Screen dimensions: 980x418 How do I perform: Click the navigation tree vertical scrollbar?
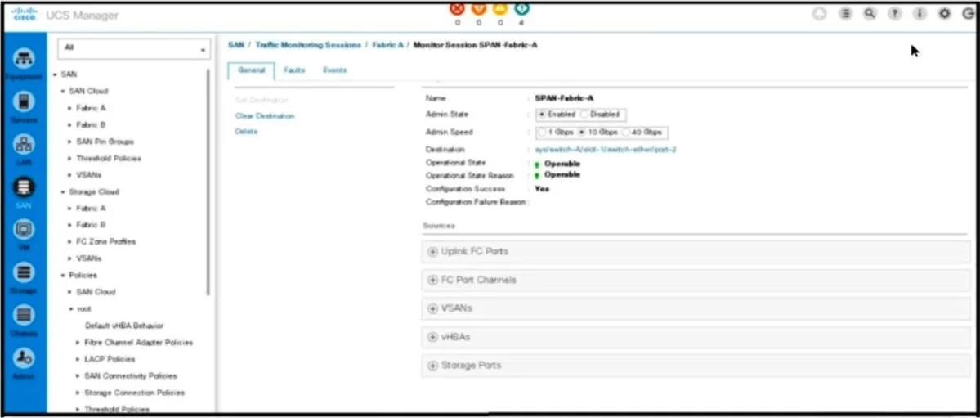coord(208,182)
